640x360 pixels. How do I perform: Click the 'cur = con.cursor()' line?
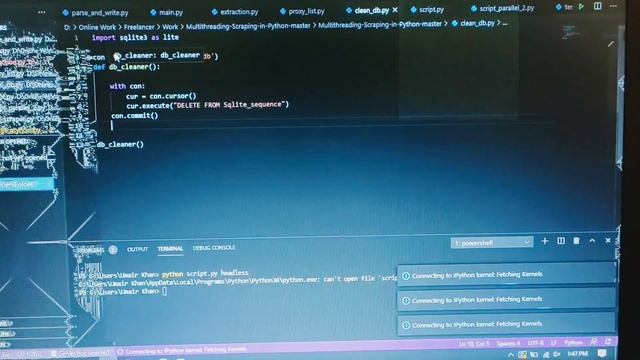(x=161, y=96)
